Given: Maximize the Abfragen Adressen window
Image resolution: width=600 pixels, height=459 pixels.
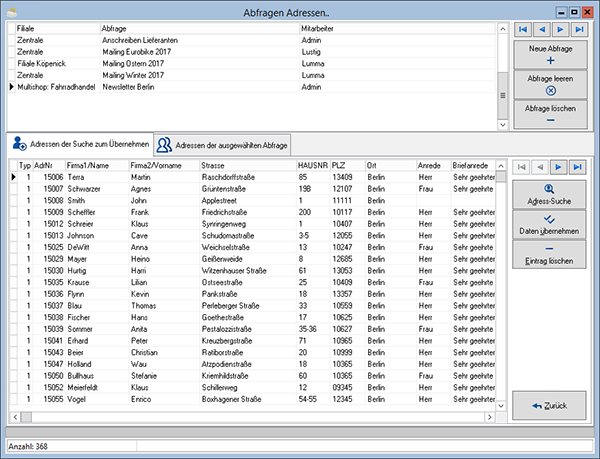Looking at the screenshot, I should (x=574, y=12).
